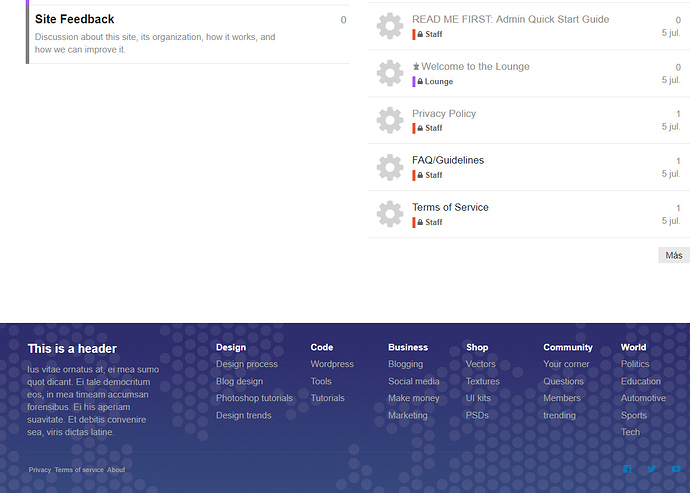Open Blogging link under Business
690x493 pixels.
(x=405, y=364)
